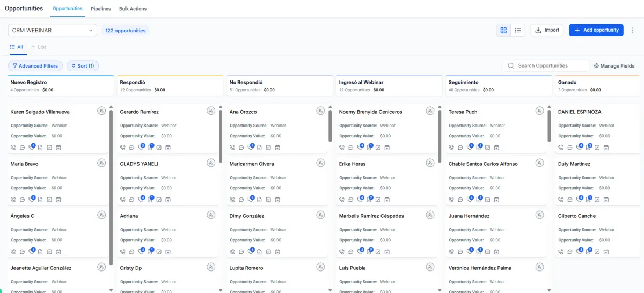Open Advanced Filters panel
644x293 pixels.
[x=35, y=66]
